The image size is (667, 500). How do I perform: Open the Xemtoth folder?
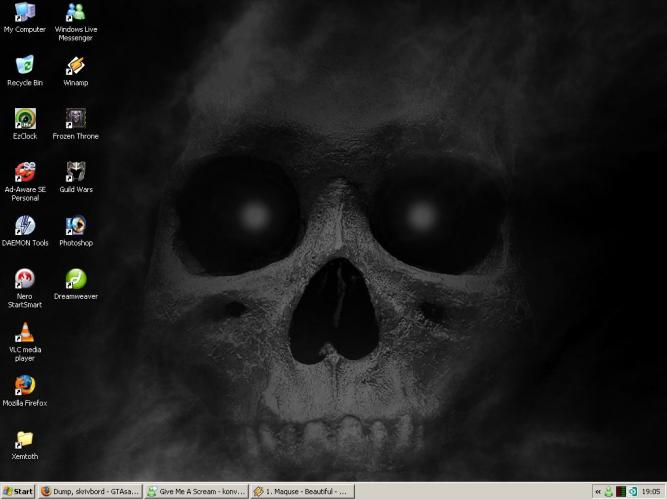click(24, 440)
